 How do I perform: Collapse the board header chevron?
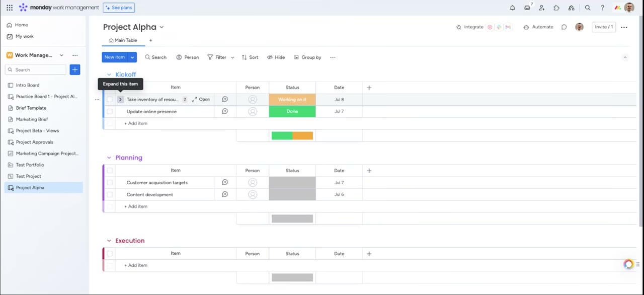625,57
